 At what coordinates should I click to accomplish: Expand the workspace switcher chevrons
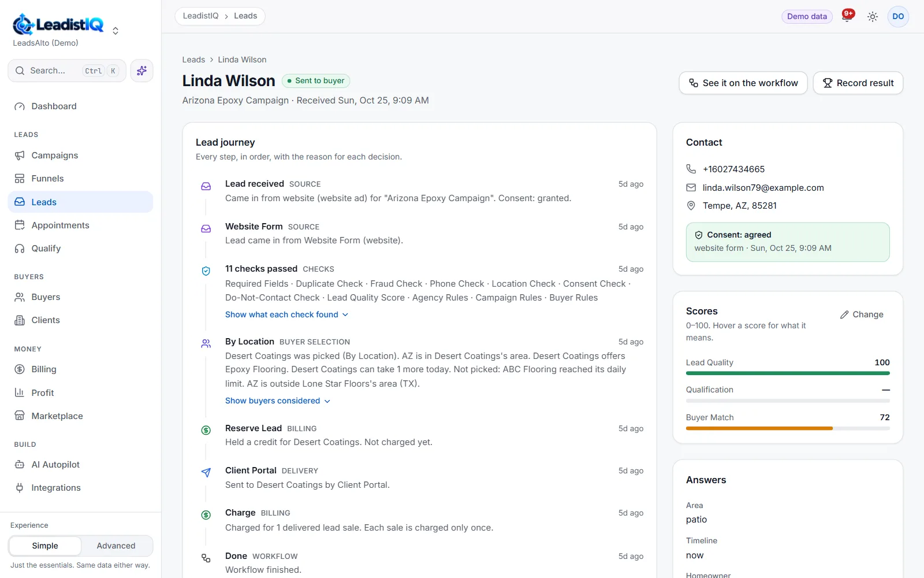[115, 31]
